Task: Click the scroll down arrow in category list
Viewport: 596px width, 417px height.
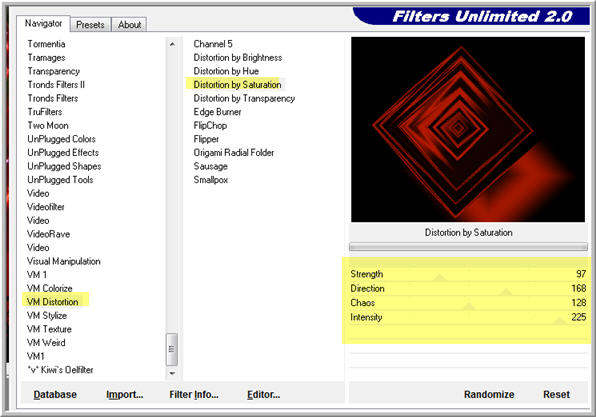Action: coord(172,373)
